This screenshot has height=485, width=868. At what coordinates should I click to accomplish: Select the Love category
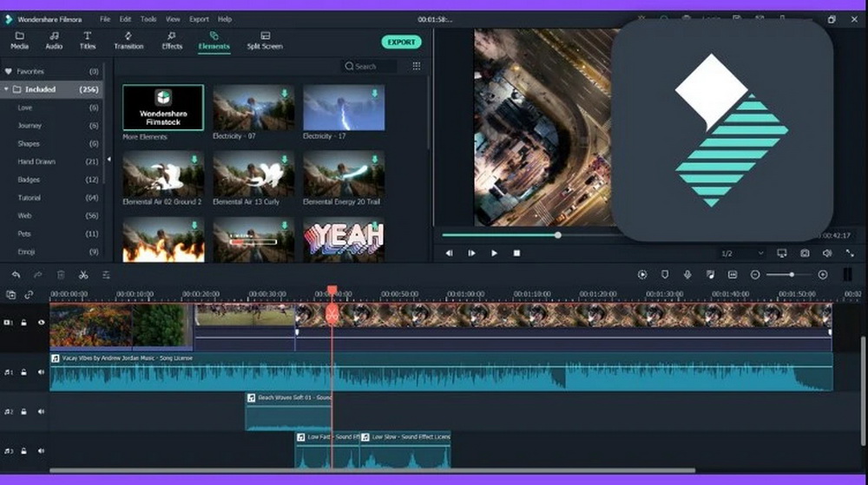click(x=51, y=108)
